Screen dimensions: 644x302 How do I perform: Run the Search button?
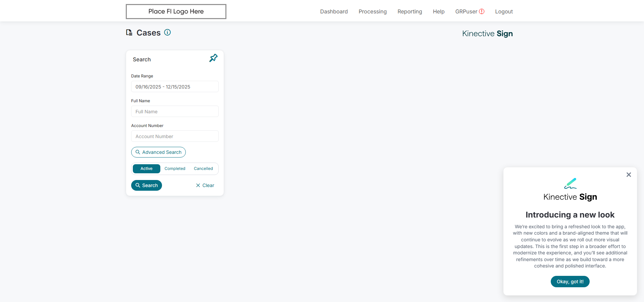[147, 185]
